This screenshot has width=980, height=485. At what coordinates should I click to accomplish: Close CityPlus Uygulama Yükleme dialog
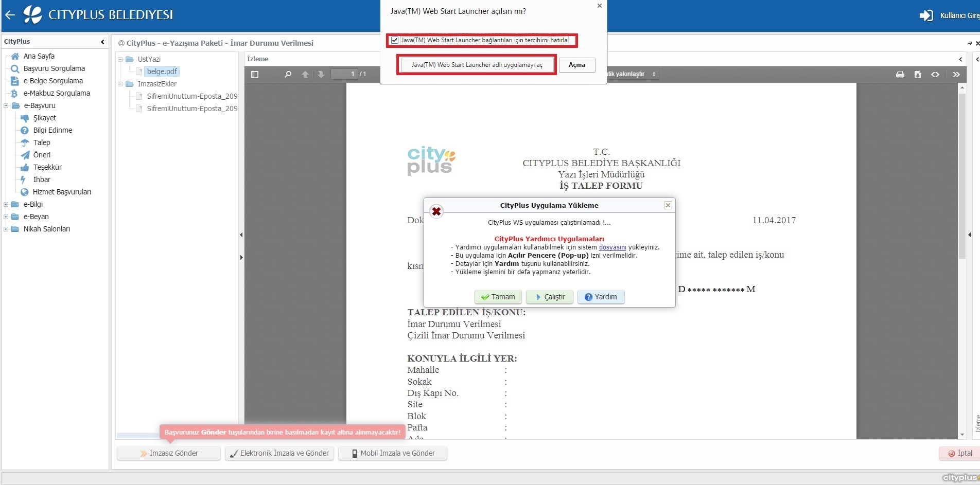coord(668,205)
